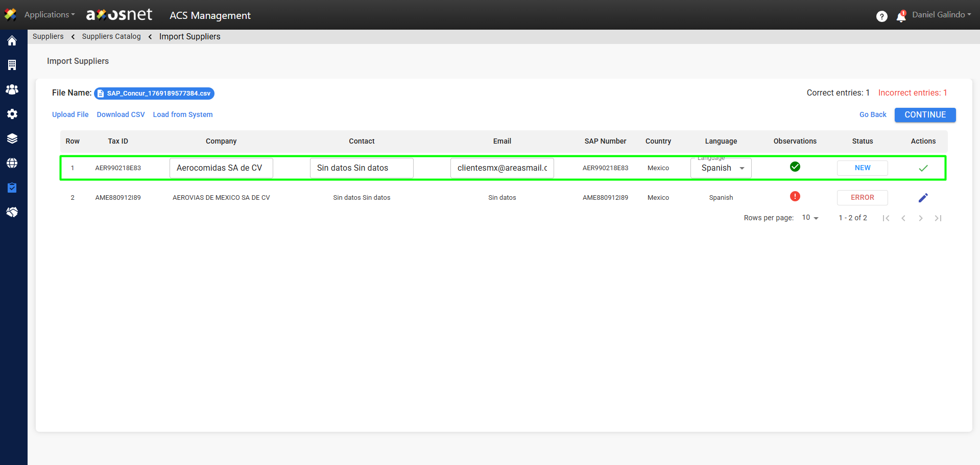Open the settings gear sidebar icon
Screen dimensions: 980x465
12,114
